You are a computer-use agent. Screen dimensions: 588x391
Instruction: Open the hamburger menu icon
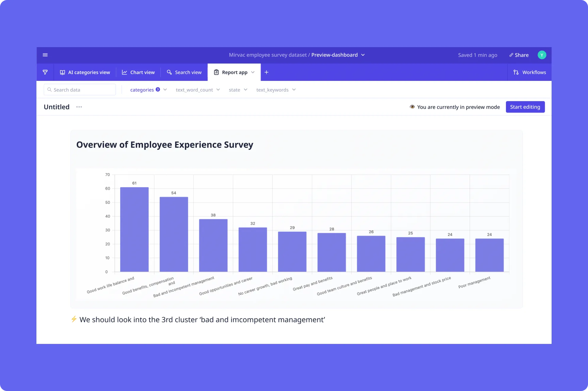click(x=45, y=55)
